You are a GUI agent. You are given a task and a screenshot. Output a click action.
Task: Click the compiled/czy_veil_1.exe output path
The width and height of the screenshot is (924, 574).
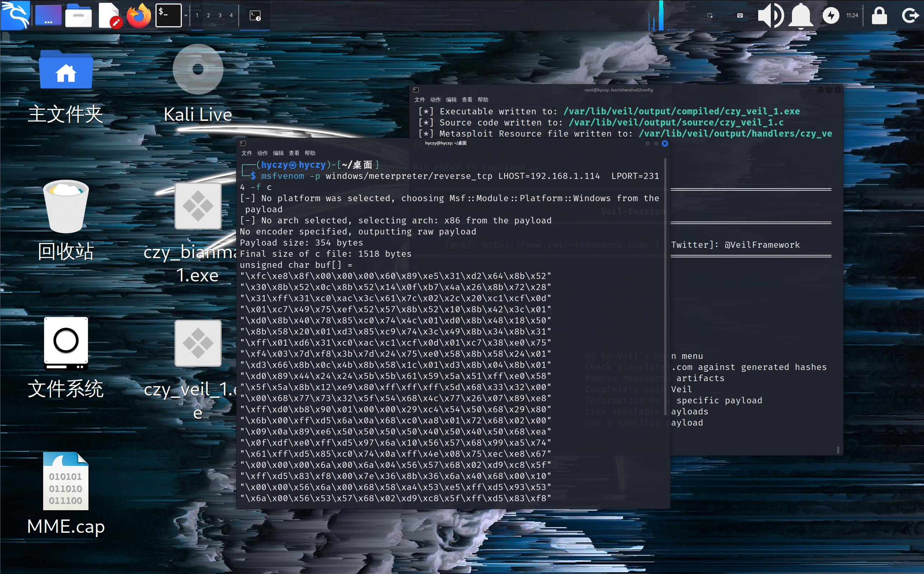(681, 111)
